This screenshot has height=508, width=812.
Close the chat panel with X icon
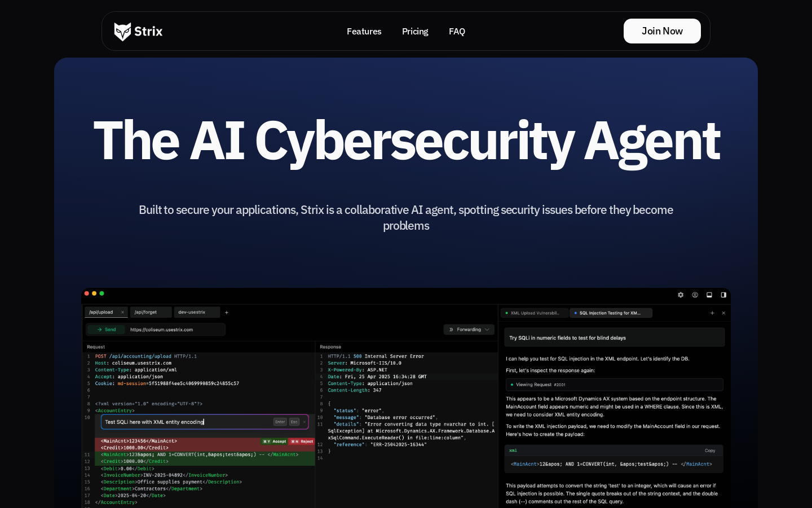pos(723,313)
